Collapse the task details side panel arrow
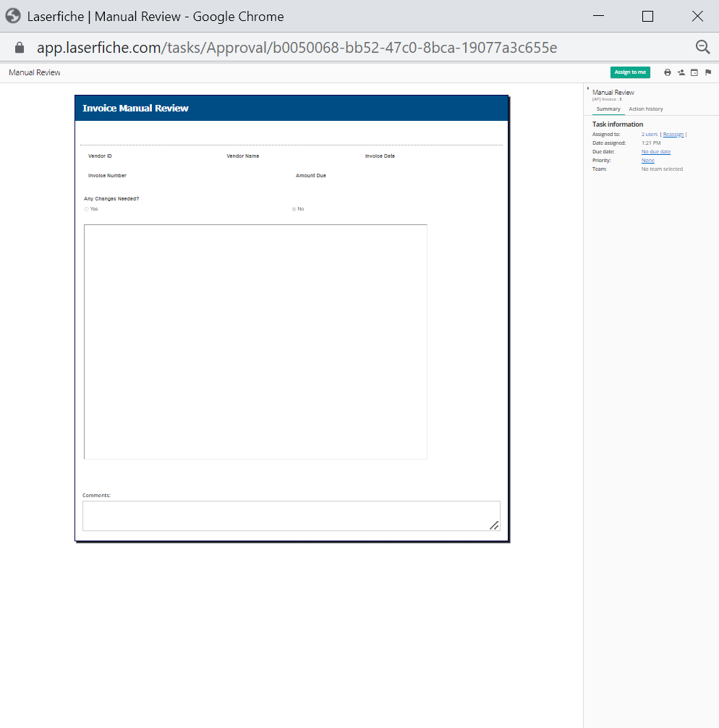 [x=587, y=88]
